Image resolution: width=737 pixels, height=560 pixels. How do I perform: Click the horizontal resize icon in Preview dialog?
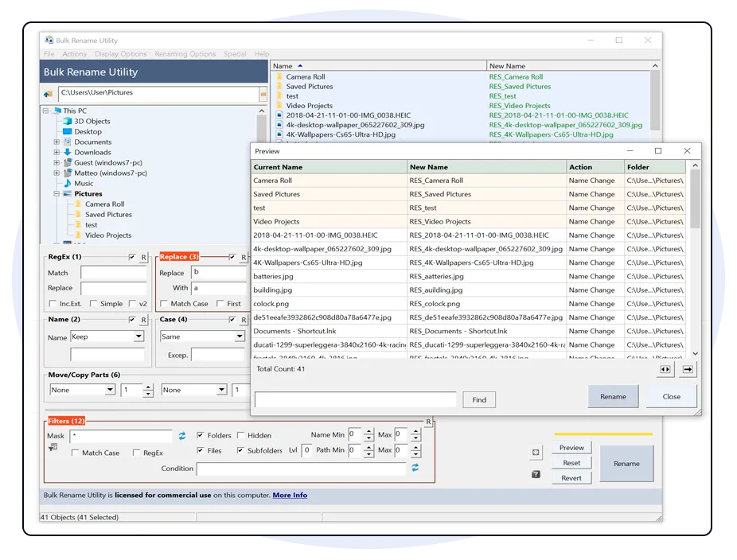coord(666,369)
